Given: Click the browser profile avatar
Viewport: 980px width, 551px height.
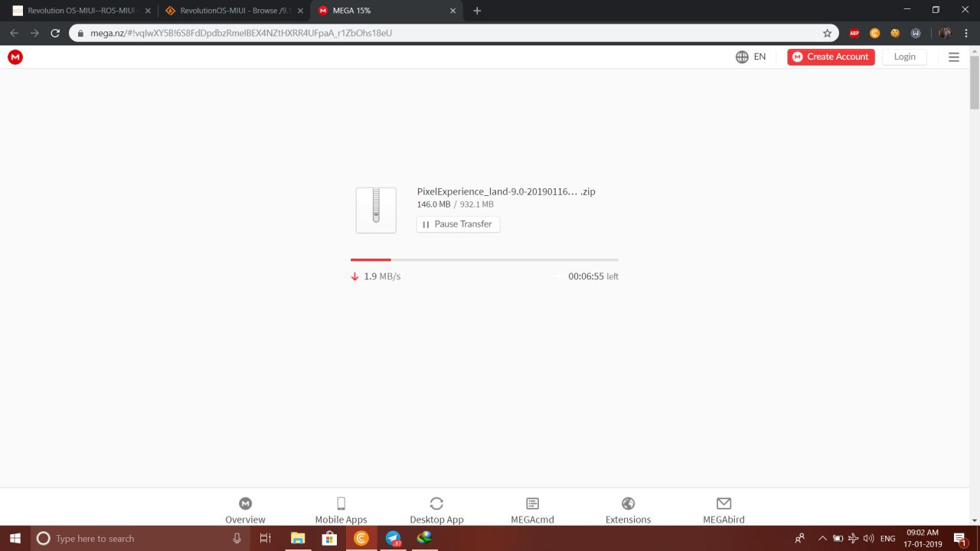Looking at the screenshot, I should coord(945,33).
